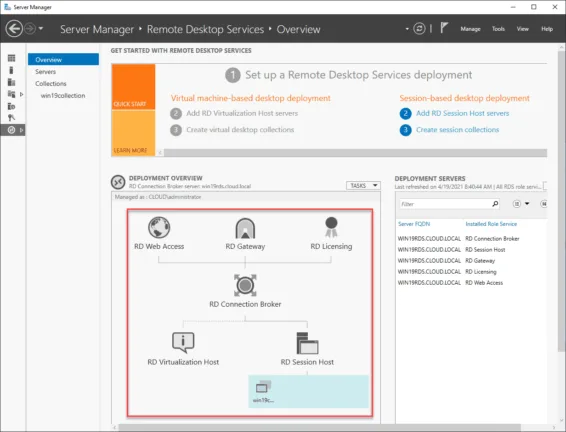Select the RD Connection Broker server row
Image resolution: width=566 pixels, height=432 pixels.
click(x=471, y=239)
